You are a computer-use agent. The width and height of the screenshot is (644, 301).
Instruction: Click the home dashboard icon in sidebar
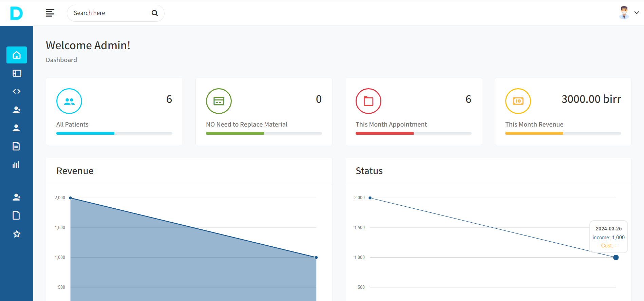tap(17, 55)
